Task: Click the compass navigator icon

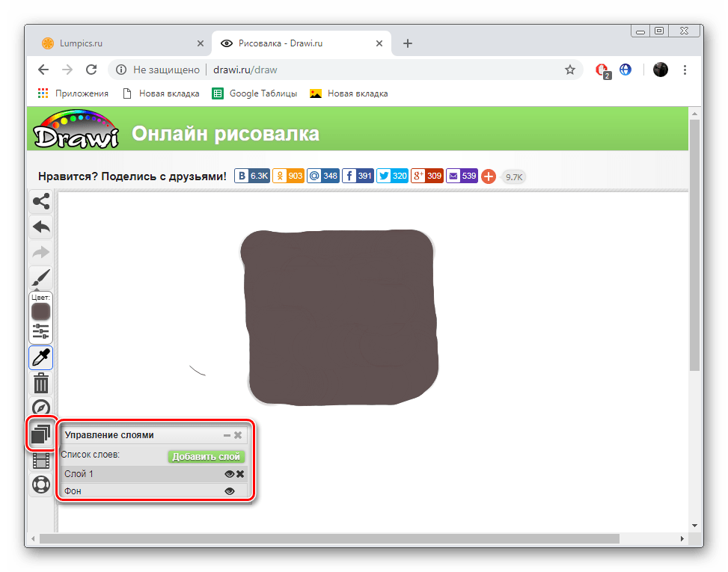Action: point(40,408)
